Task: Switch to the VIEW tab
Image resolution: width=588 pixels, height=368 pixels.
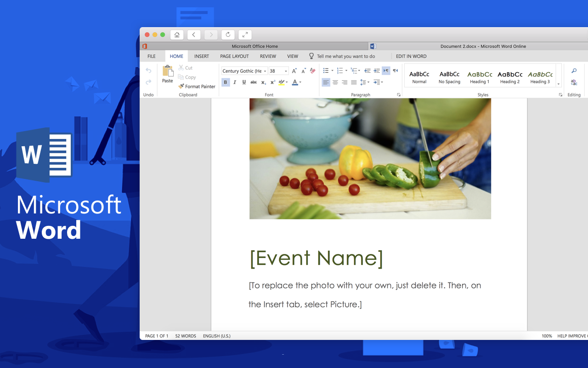Action: [293, 56]
